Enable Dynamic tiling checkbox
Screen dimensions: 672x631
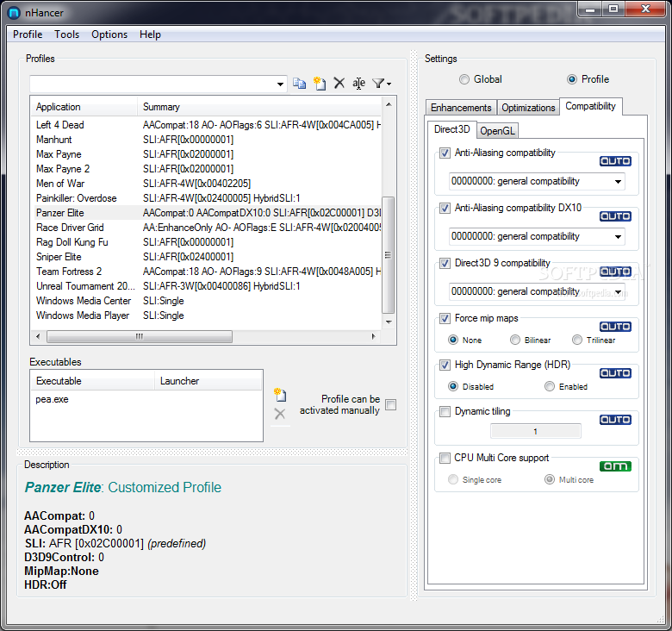coord(445,411)
